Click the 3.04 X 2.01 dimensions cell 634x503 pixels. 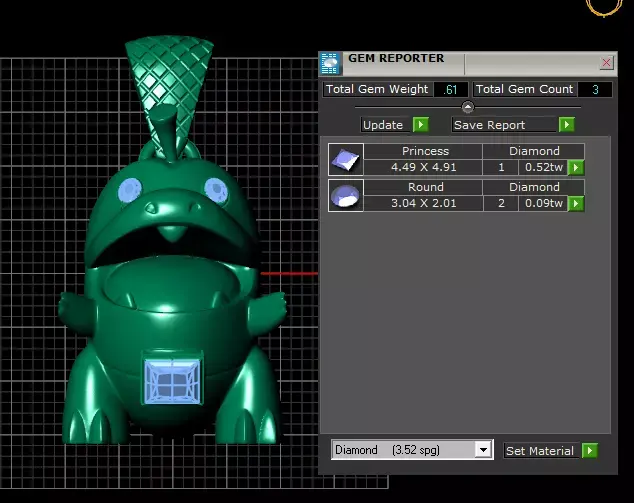423,203
